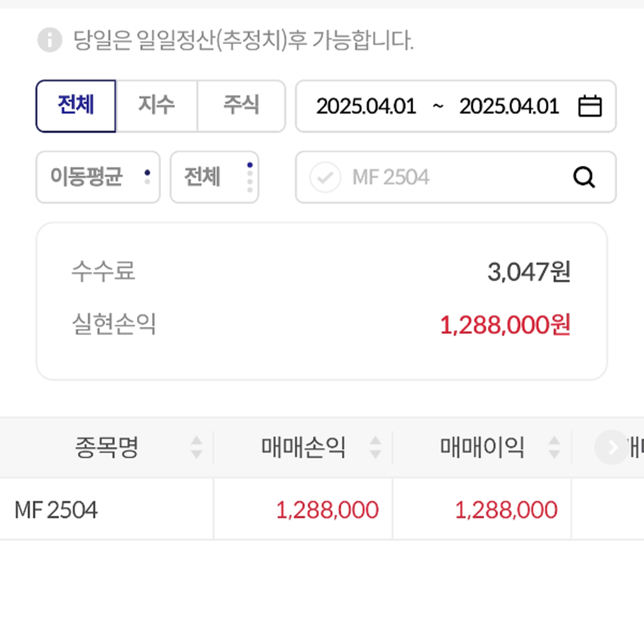Screen dimensions: 644x644
Task: Sort by 매매이익 column arrows
Action: (x=554, y=447)
